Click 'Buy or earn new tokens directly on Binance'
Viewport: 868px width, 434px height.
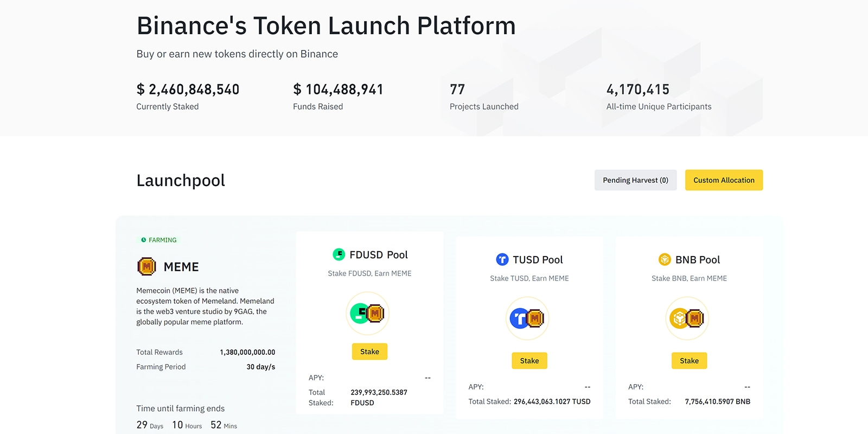[237, 54]
